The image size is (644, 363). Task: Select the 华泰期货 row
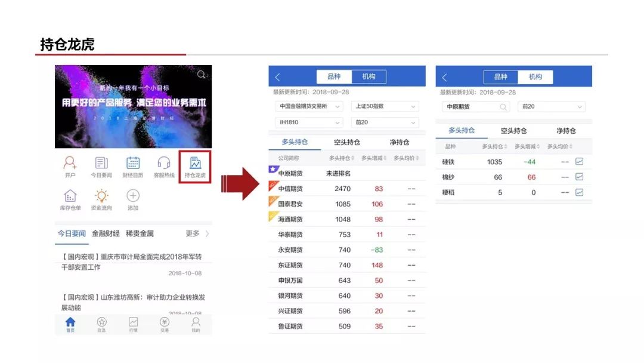[x=347, y=234]
